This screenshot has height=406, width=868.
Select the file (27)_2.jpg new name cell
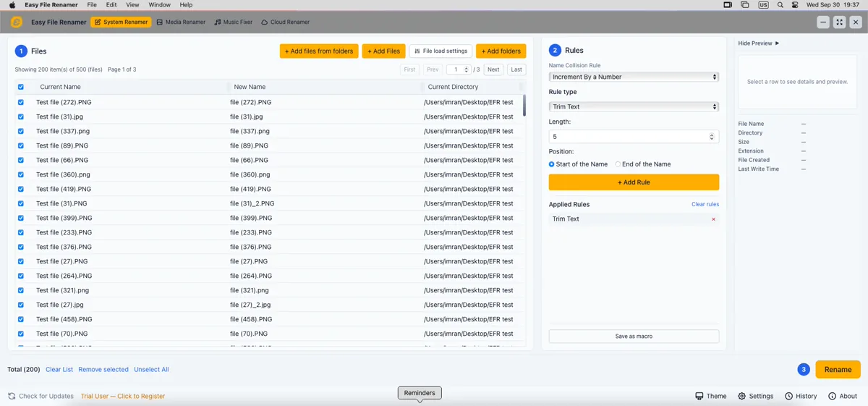[250, 305]
